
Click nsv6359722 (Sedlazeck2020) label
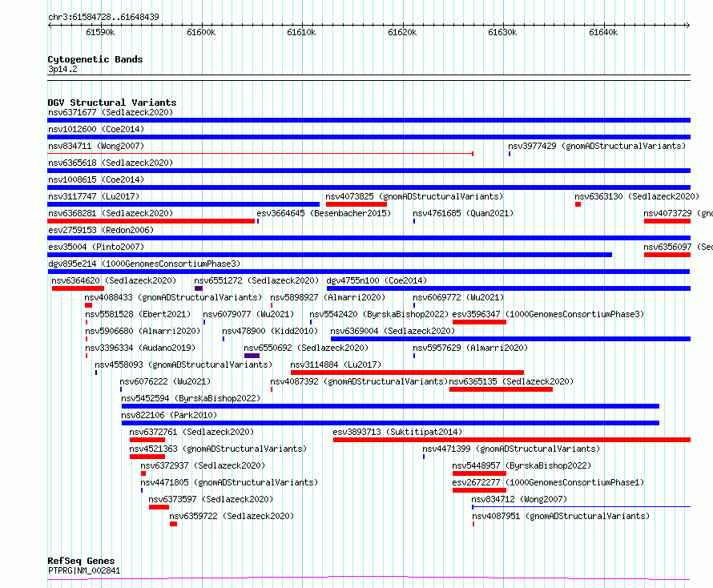[232, 516]
